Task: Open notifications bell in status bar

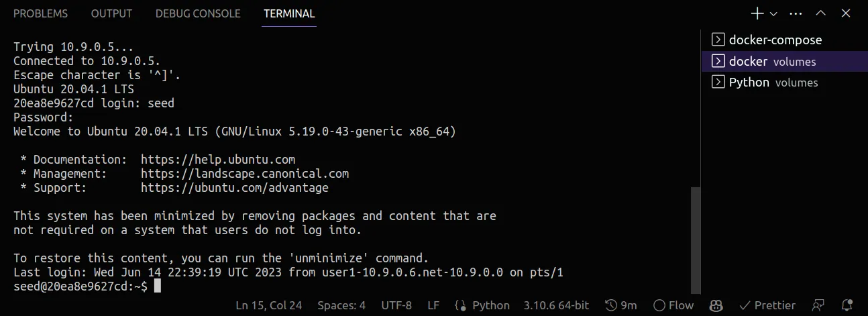Action: tap(847, 306)
